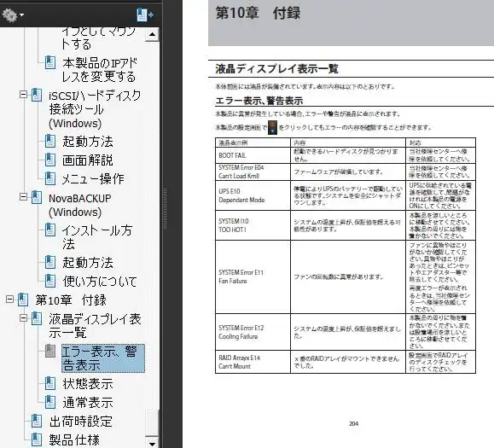Click the settings screen icon in document text
494x448 pixels.
click(x=272, y=127)
